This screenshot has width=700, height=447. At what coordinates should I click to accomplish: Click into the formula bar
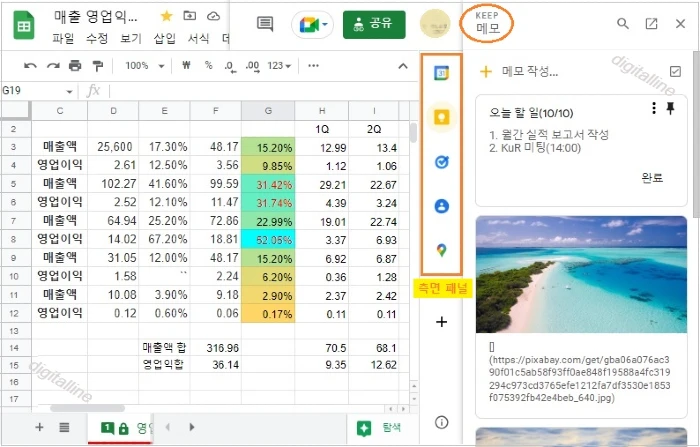pos(261,91)
